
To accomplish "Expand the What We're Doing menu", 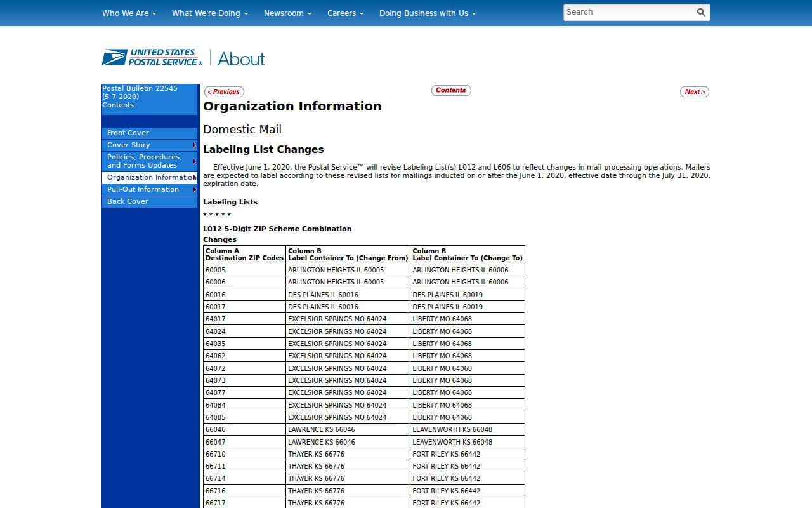I will [x=210, y=13].
